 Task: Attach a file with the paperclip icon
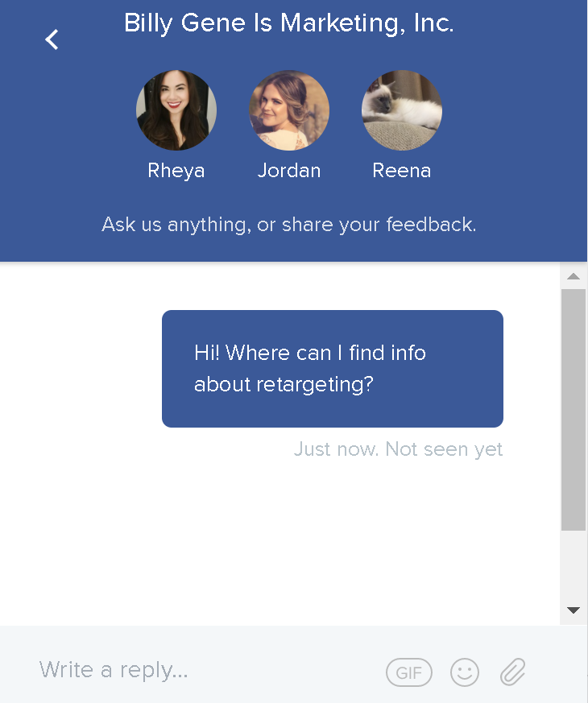tap(512, 672)
